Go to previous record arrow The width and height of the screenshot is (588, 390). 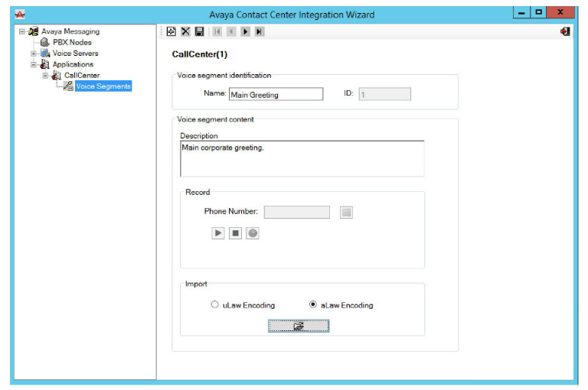(x=231, y=31)
